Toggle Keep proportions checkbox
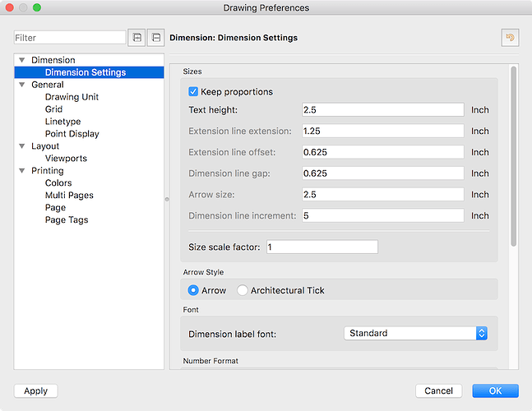This screenshot has height=411, width=532. [x=194, y=91]
